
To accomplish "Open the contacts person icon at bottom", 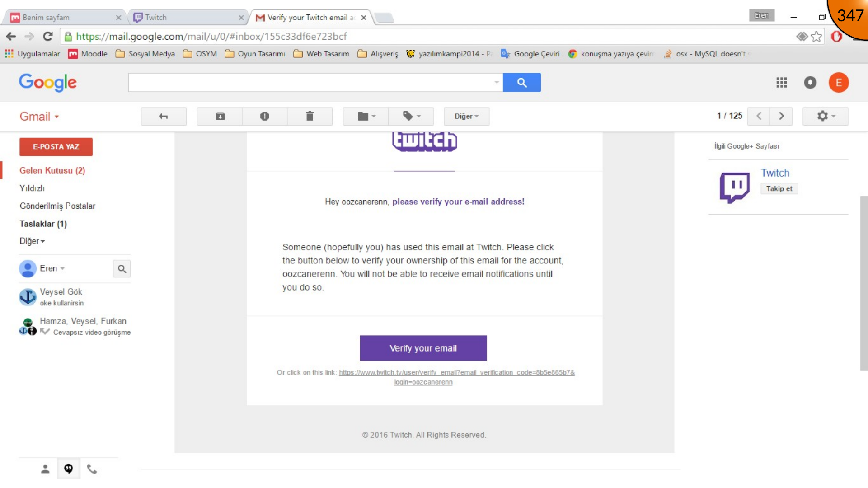I will pos(45,469).
